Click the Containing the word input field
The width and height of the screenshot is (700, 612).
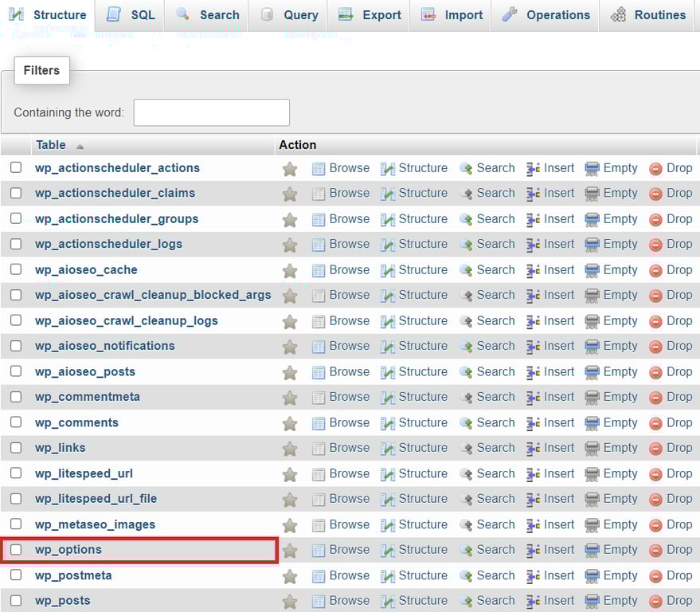pyautogui.click(x=210, y=112)
